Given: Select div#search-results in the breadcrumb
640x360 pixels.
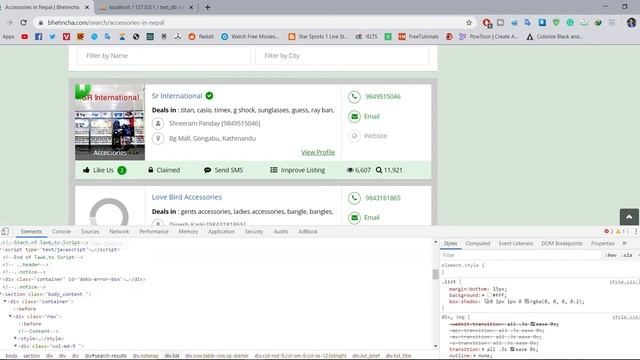Looking at the screenshot, I should pos(106,356).
